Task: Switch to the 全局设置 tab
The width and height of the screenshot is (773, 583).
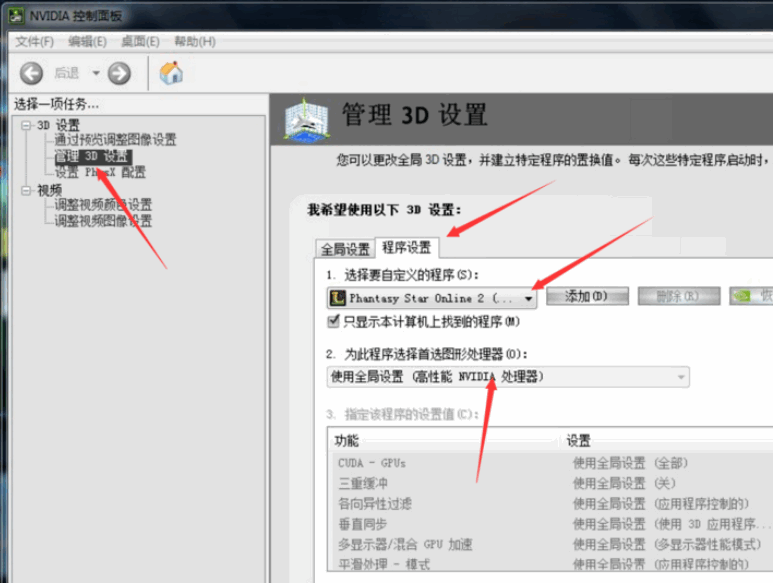Action: (x=345, y=249)
